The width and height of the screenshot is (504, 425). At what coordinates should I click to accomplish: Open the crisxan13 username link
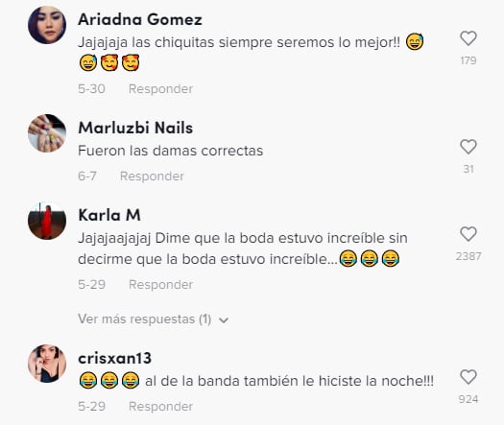(115, 358)
